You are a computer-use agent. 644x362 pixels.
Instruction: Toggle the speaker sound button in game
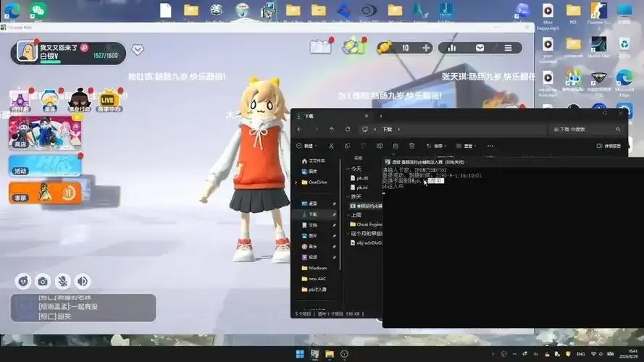(83, 281)
